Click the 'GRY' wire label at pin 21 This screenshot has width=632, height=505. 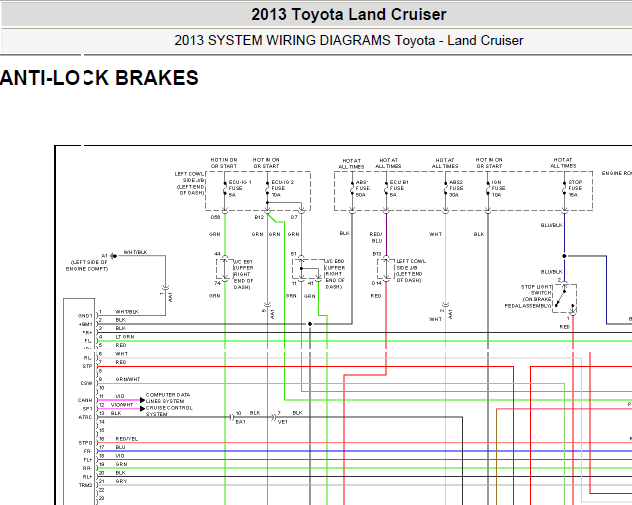[x=121, y=481]
